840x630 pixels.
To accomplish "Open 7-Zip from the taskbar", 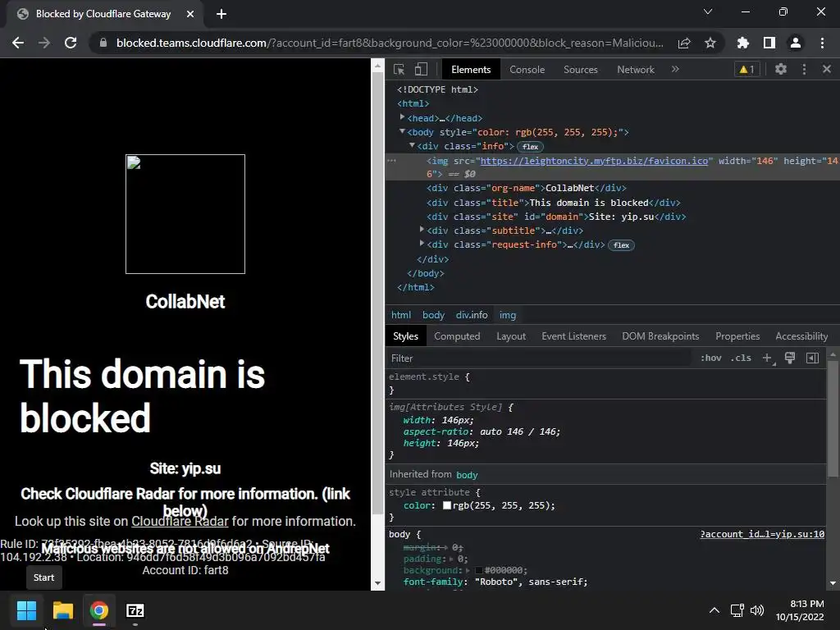I will coord(135,610).
